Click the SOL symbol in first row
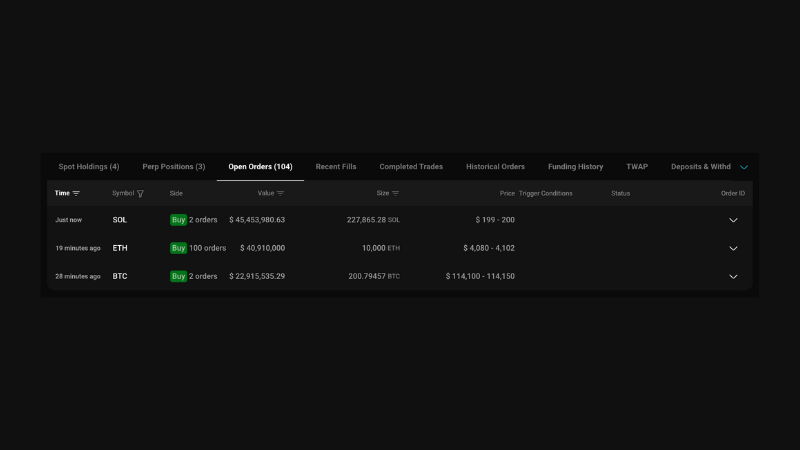The image size is (800, 450). pyautogui.click(x=120, y=220)
